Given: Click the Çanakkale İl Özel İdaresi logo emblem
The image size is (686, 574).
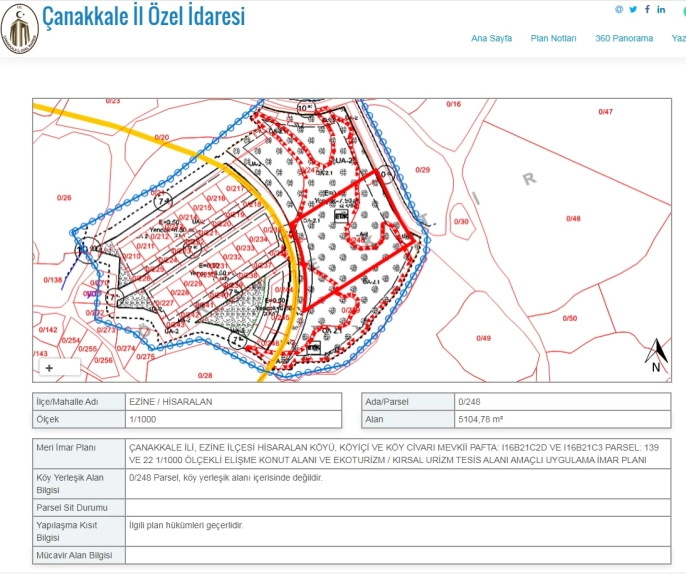Looking at the screenshot, I should pyautogui.click(x=19, y=30).
